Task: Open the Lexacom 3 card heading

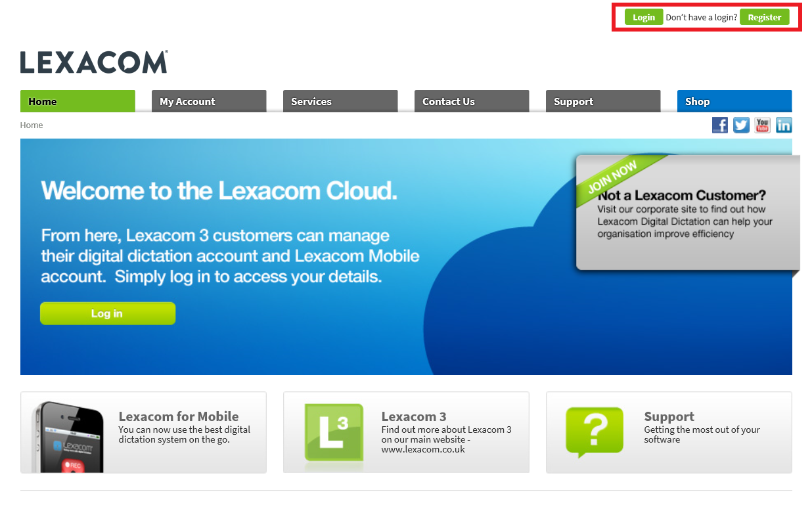Action: pyautogui.click(x=414, y=416)
